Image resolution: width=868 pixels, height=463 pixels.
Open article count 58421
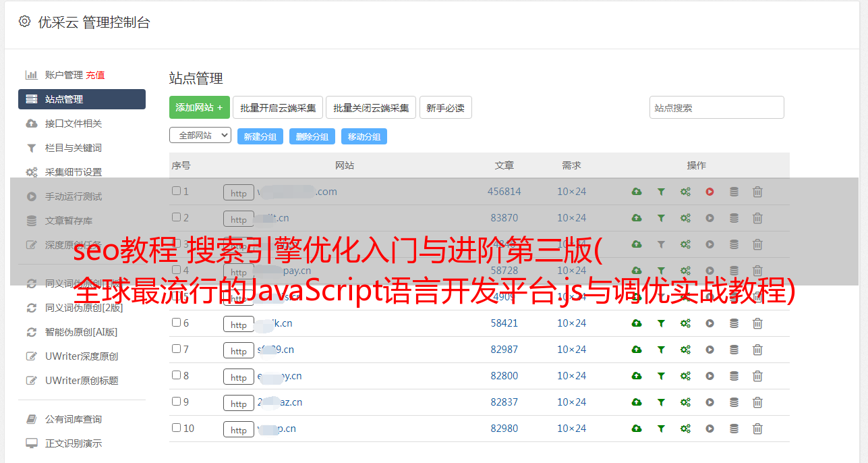tap(504, 323)
